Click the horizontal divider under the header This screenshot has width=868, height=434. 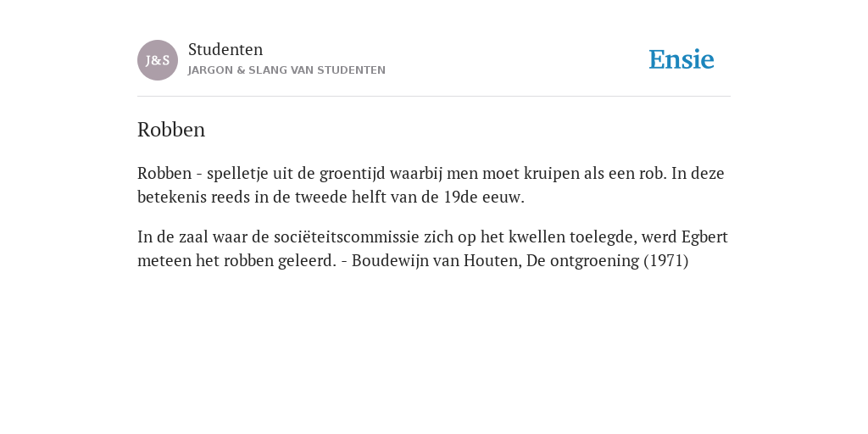click(x=434, y=97)
